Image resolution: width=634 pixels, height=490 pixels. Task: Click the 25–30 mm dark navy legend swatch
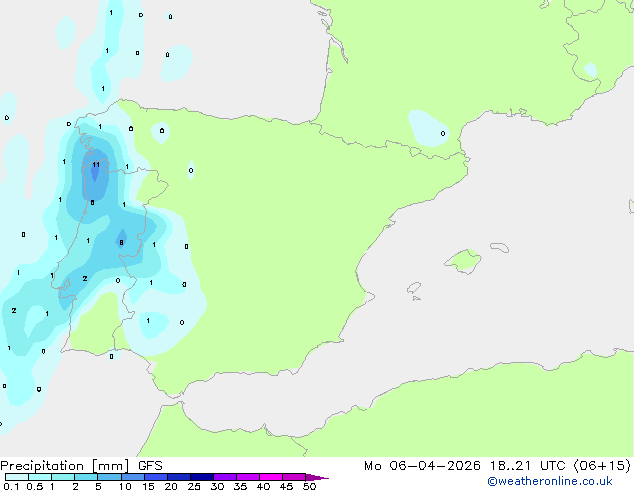[x=202, y=477]
